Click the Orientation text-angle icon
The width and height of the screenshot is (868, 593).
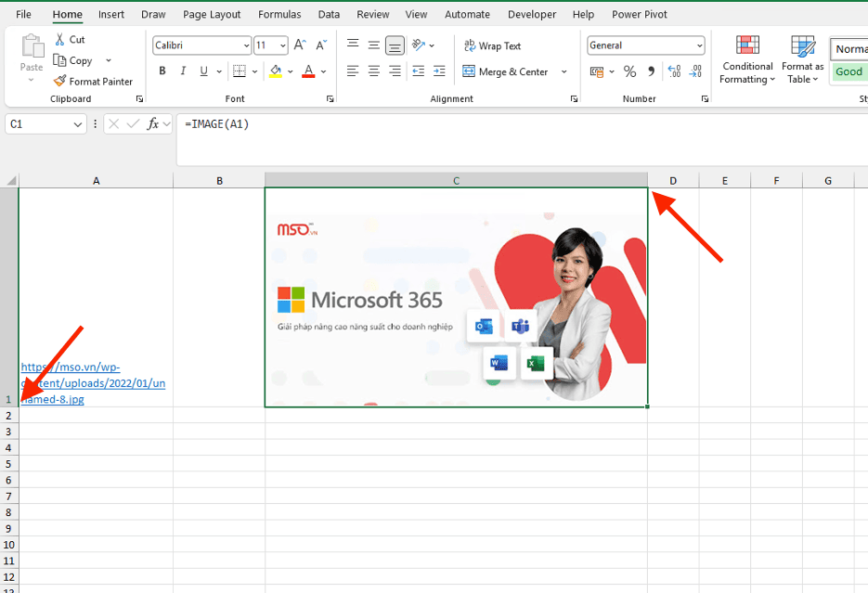pyautogui.click(x=419, y=45)
